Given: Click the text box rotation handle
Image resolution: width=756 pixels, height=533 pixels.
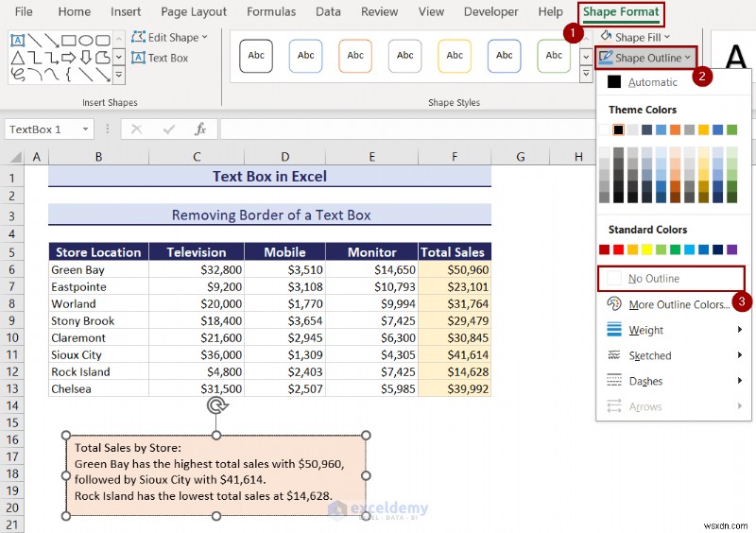Looking at the screenshot, I should [216, 405].
